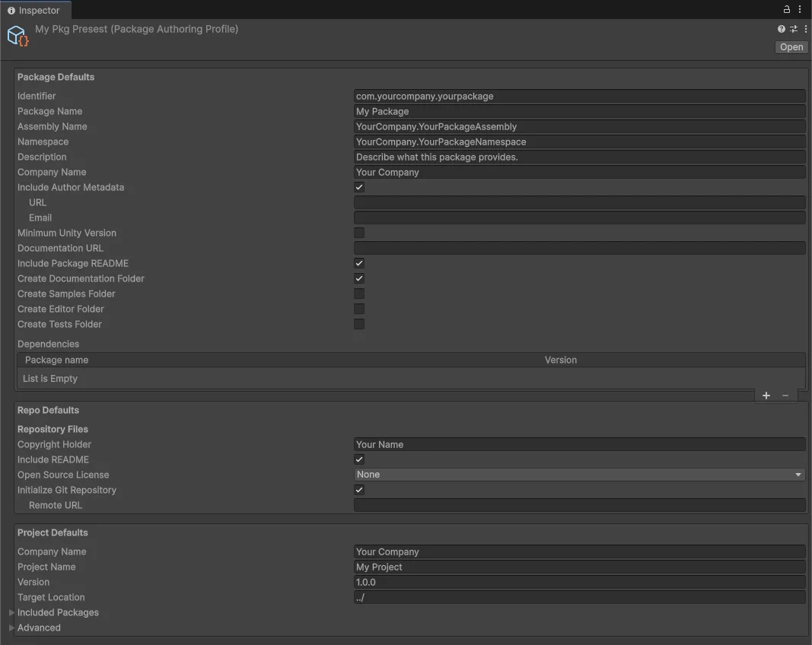Viewport: 812px width, 645px height.
Task: Enable Create Samples Folder checkbox
Action: pos(359,294)
